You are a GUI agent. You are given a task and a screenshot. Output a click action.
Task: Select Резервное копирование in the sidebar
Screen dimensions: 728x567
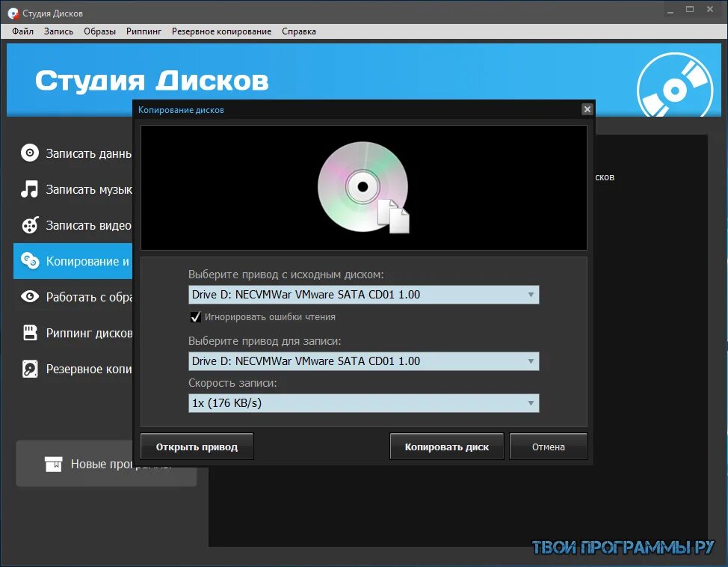point(73,369)
